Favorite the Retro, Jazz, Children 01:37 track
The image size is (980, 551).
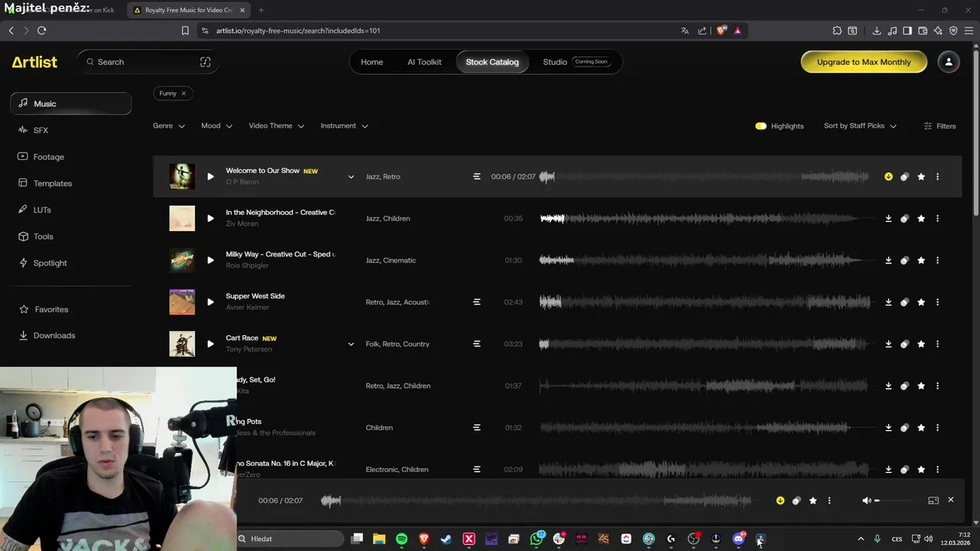click(921, 386)
